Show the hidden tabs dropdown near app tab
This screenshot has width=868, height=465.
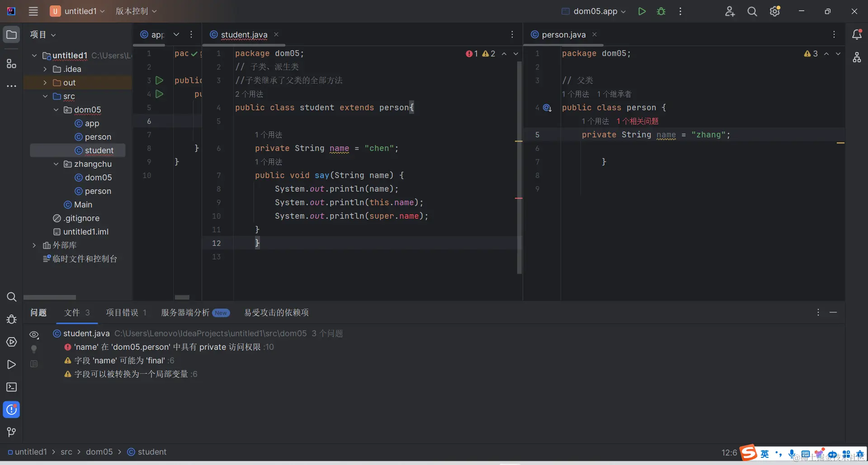pos(176,34)
